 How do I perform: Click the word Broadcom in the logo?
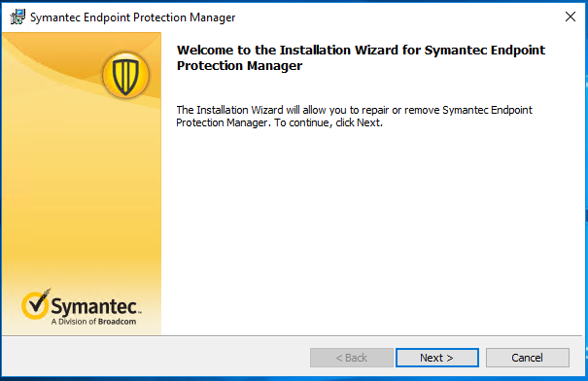(117, 322)
